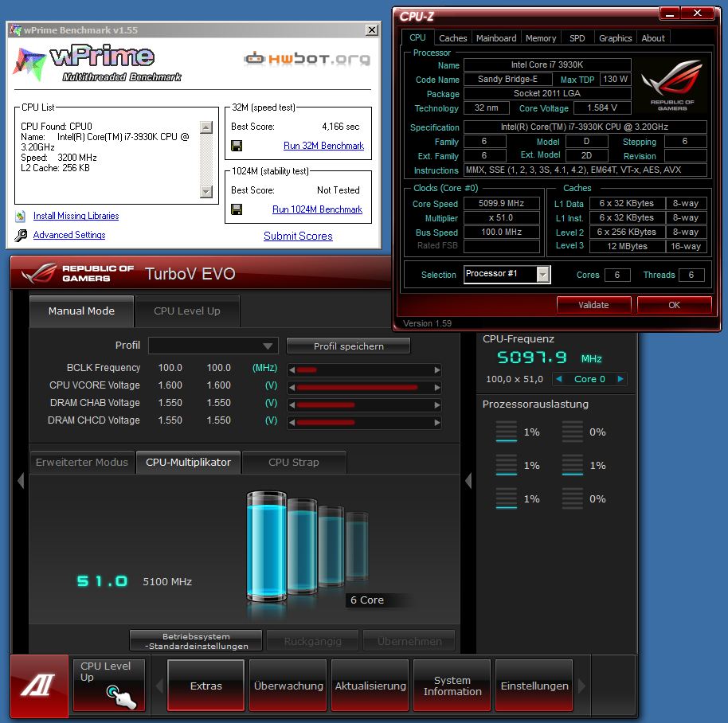Select the CPU-Multiplikator tab
The image size is (728, 723).
click(188, 462)
